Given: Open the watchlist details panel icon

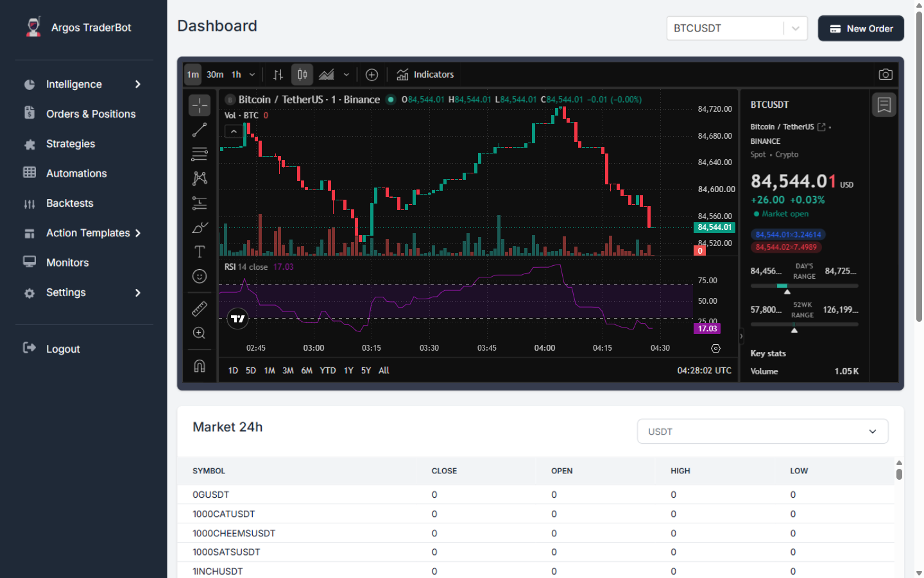Looking at the screenshot, I should click(884, 105).
